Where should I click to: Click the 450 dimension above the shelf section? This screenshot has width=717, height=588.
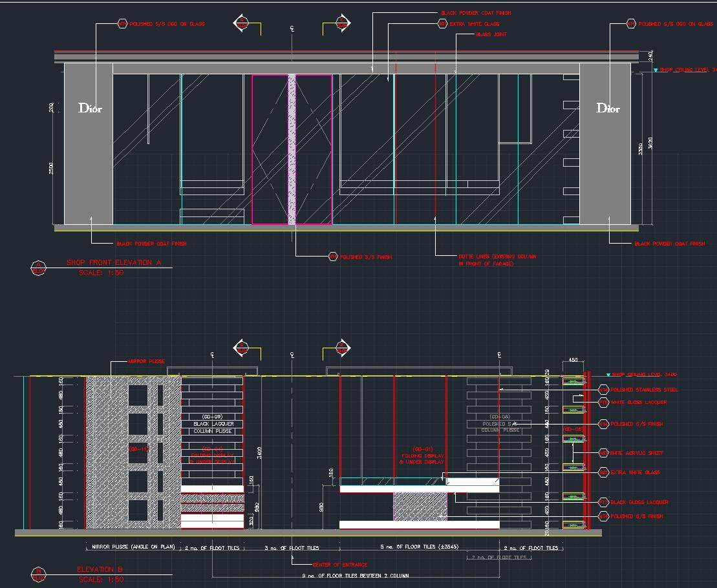573,360
